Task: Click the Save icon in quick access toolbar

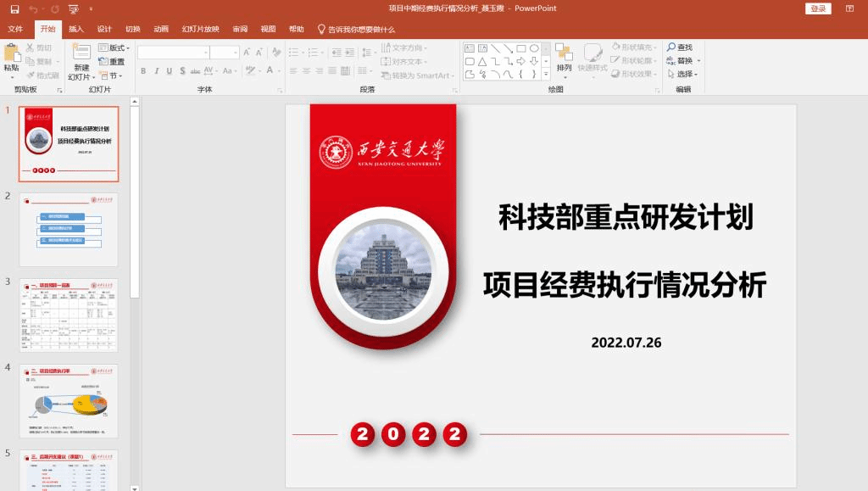Action: click(14, 8)
